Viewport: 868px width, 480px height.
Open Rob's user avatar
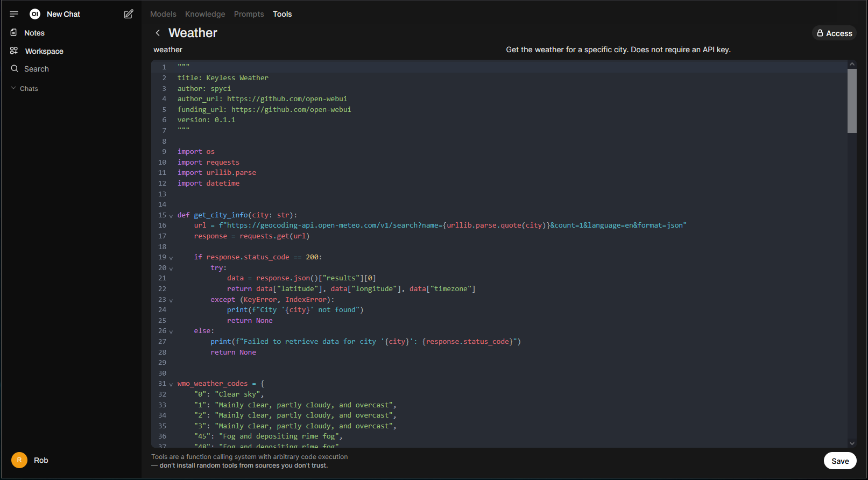(19, 460)
